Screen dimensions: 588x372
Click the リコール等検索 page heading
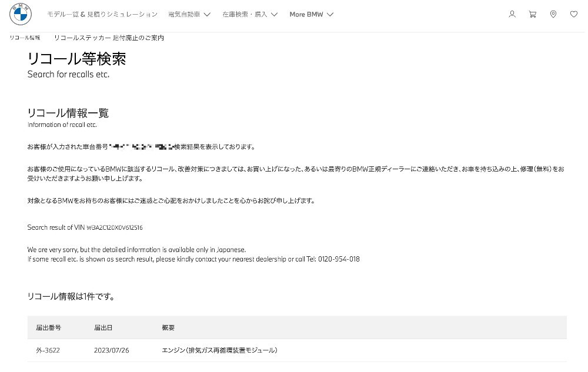click(x=76, y=58)
